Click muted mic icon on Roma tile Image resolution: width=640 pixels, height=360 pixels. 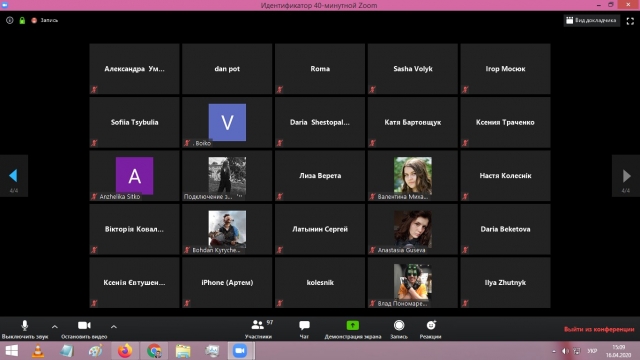(280, 89)
